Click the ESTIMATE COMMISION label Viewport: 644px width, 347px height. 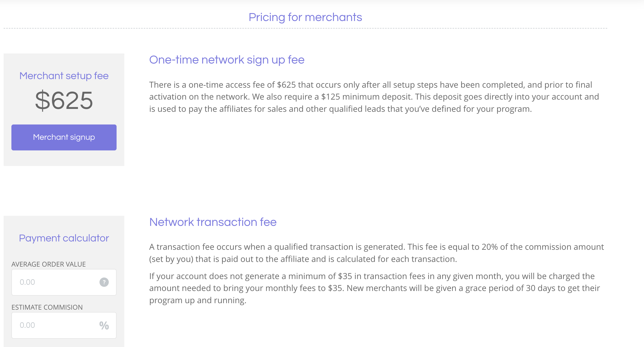(x=47, y=307)
